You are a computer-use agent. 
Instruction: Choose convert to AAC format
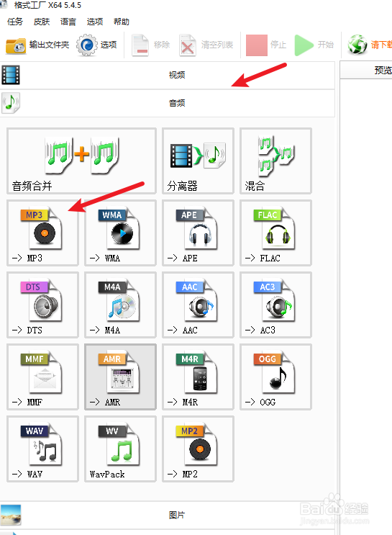click(x=198, y=305)
